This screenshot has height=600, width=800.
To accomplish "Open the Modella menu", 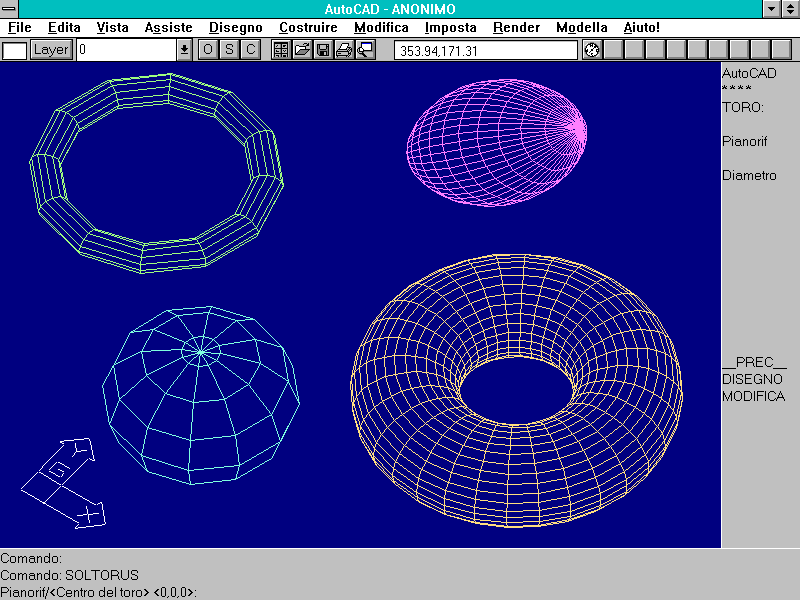I will tap(582, 28).
